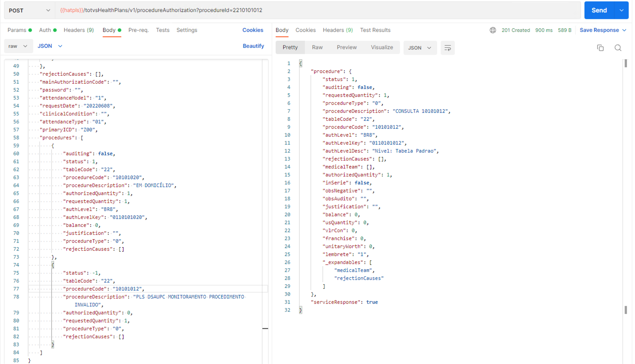Click "procedureCode": "10101012" on request line 77
635x364 pixels.
coord(104,289)
